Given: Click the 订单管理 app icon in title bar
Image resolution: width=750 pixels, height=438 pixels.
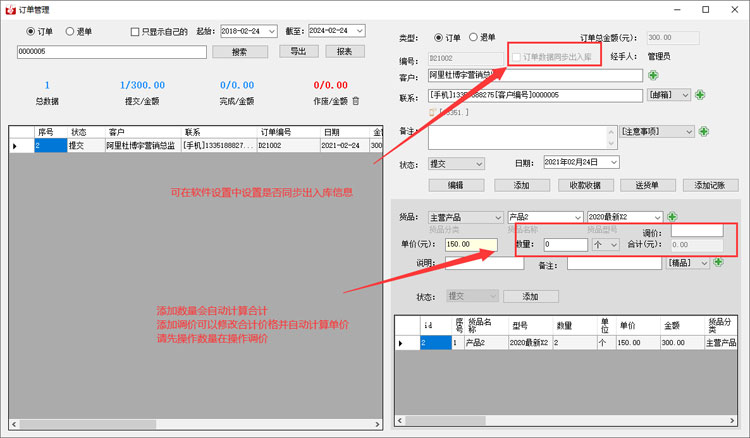Looking at the screenshot, I should [x=10, y=10].
